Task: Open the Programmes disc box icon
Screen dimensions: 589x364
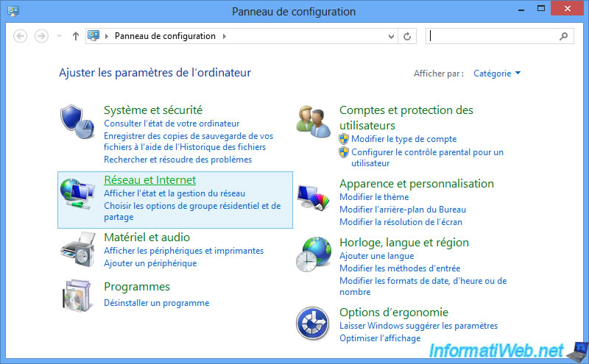Action: coord(77,296)
